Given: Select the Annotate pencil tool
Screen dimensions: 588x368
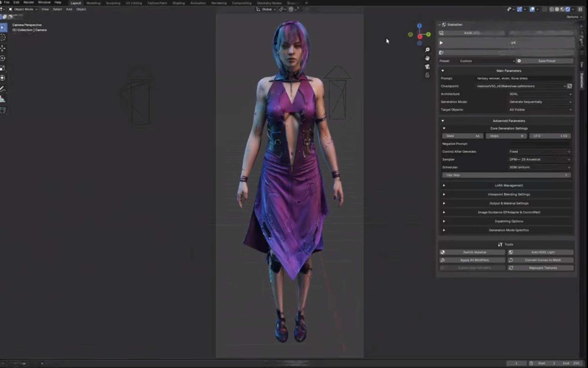Looking at the screenshot, I should pos(3,89).
